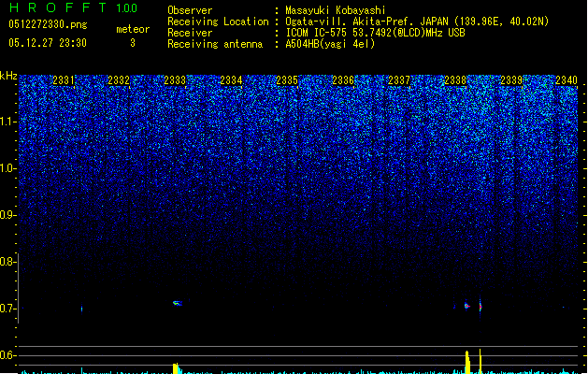The width and height of the screenshot is (588, 374).
Task: Click the observer name Masayuki Kobayashi
Action: [336, 10]
